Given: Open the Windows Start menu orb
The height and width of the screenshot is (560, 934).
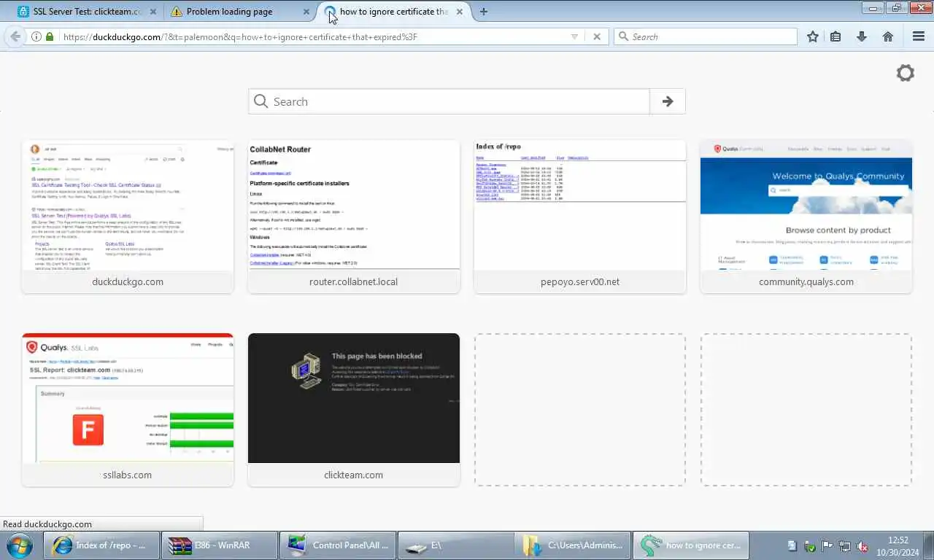Looking at the screenshot, I should [20, 545].
